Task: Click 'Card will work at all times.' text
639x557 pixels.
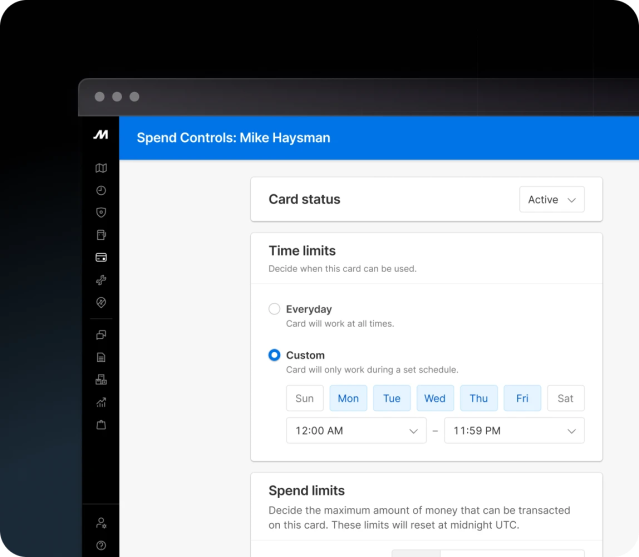Action: click(340, 324)
